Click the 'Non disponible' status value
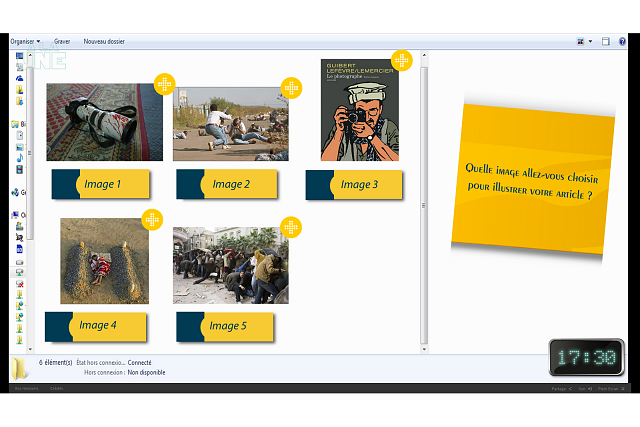 (x=146, y=372)
